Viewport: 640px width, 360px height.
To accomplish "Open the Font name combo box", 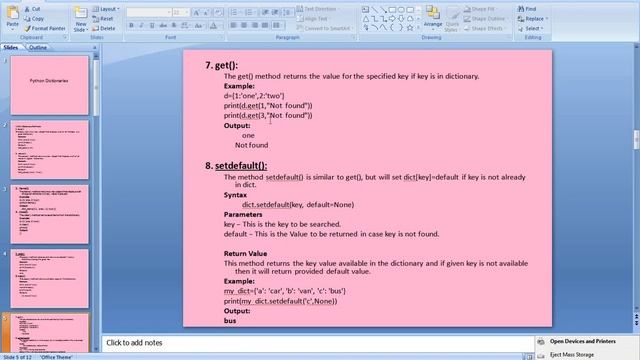I will (149, 13).
